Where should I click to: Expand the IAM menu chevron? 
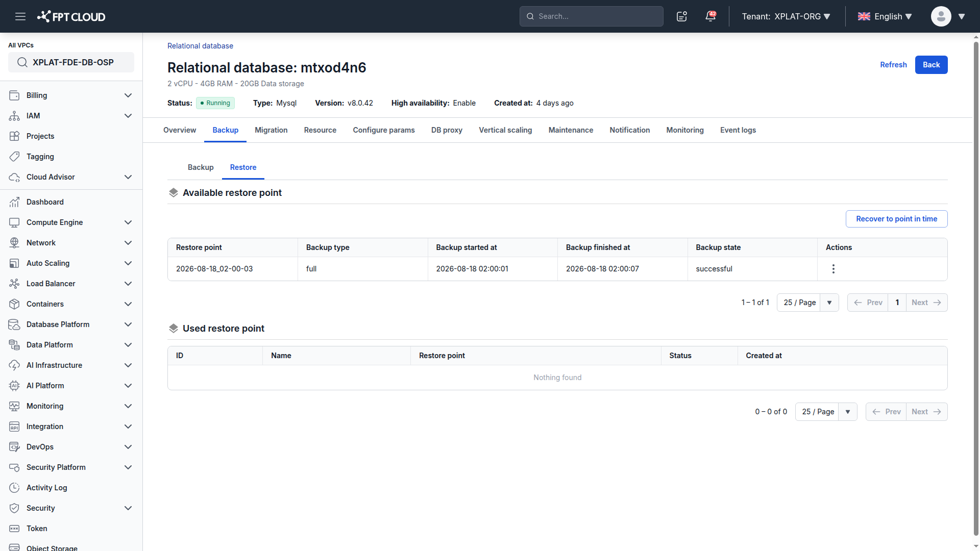[128, 116]
